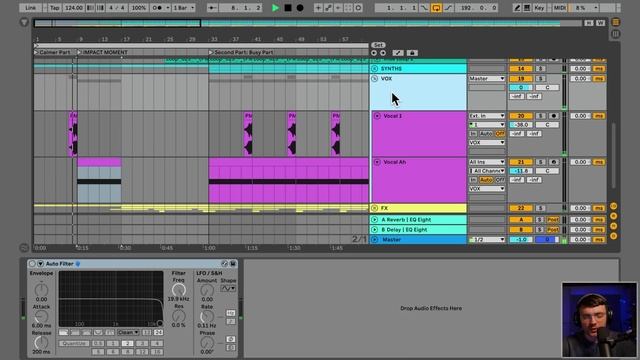Toggle the computer MIDI keyboard icon
640x360 pixels.
pos(527,8)
